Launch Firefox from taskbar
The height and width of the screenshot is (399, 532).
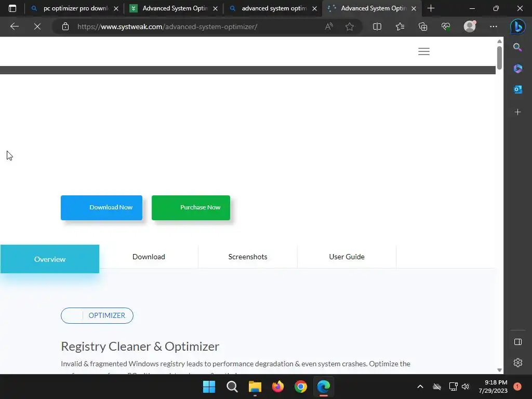[278, 387]
